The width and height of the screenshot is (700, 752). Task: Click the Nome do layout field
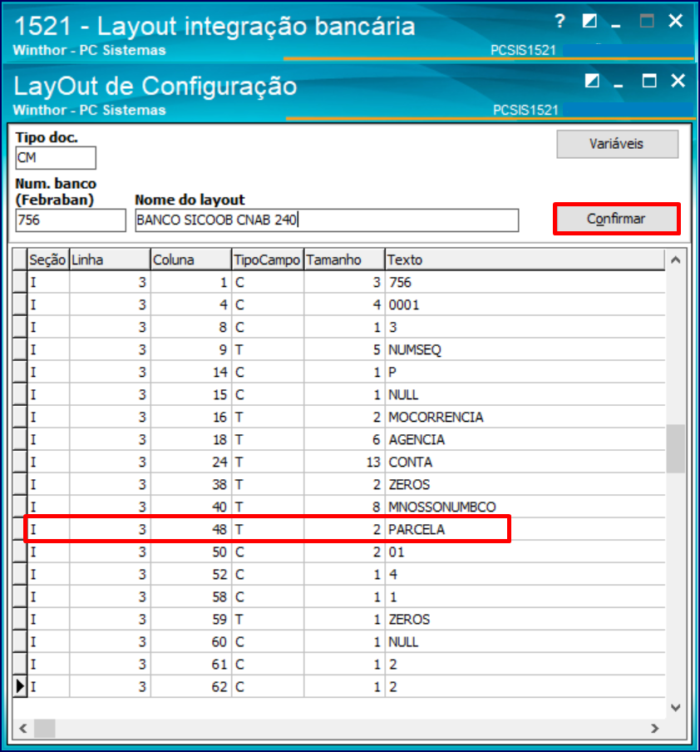327,220
